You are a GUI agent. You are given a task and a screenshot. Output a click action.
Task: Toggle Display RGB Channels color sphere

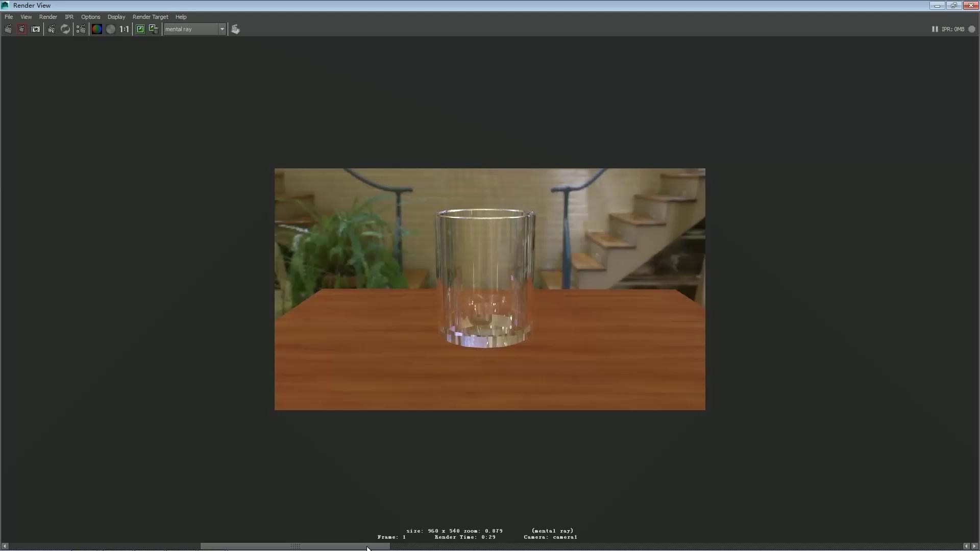pos(96,29)
